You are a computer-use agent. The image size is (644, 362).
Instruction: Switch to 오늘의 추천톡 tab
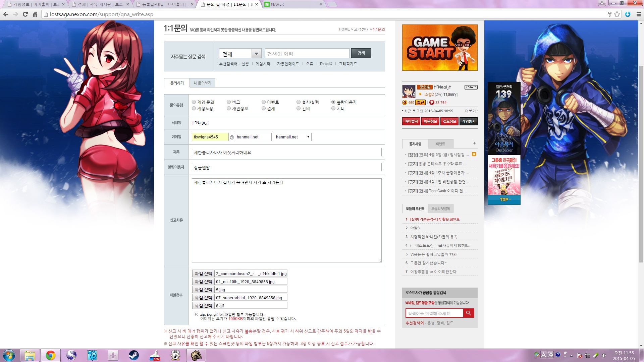415,208
